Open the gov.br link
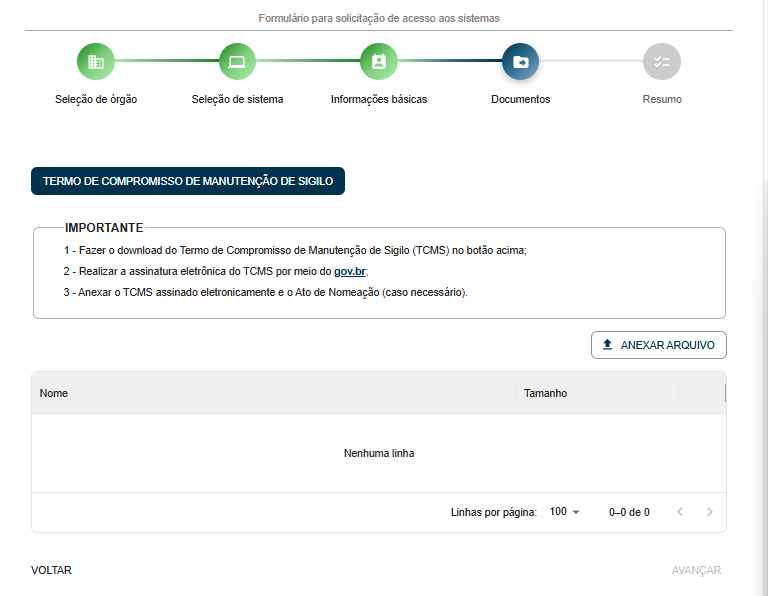 pos(350,271)
